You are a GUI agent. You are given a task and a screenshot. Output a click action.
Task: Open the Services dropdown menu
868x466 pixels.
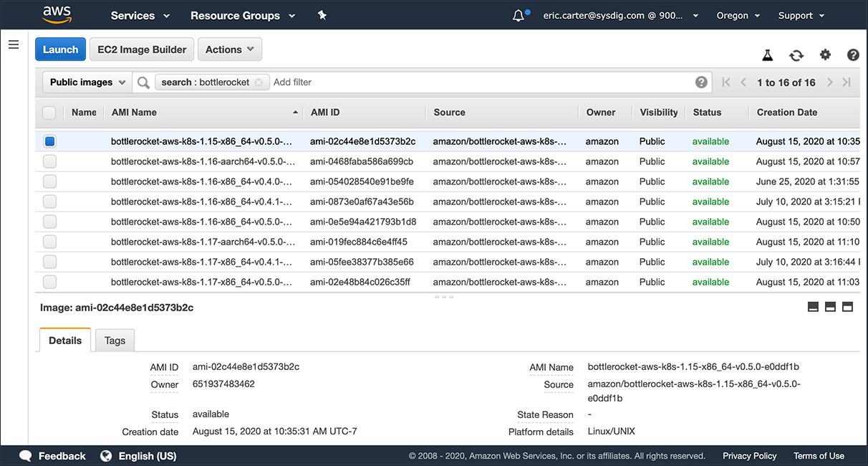coord(140,15)
